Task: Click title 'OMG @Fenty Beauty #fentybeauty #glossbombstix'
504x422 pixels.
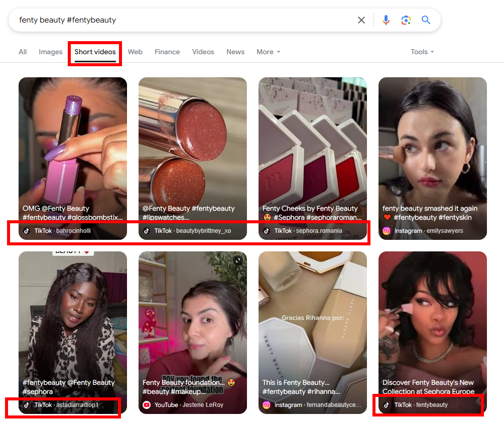Action: click(x=73, y=213)
